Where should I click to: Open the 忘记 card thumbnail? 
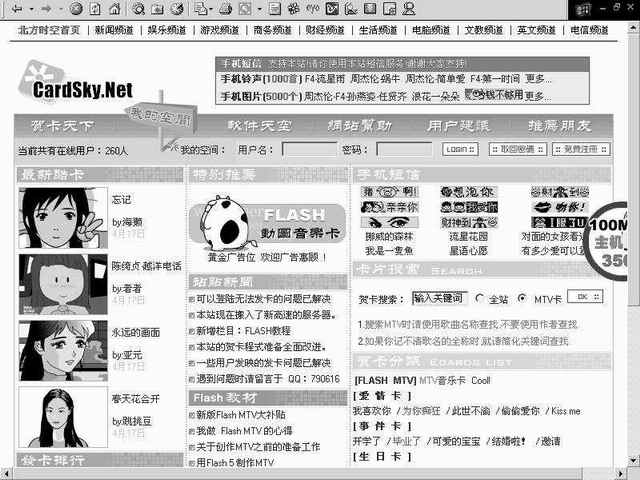(x=63, y=218)
